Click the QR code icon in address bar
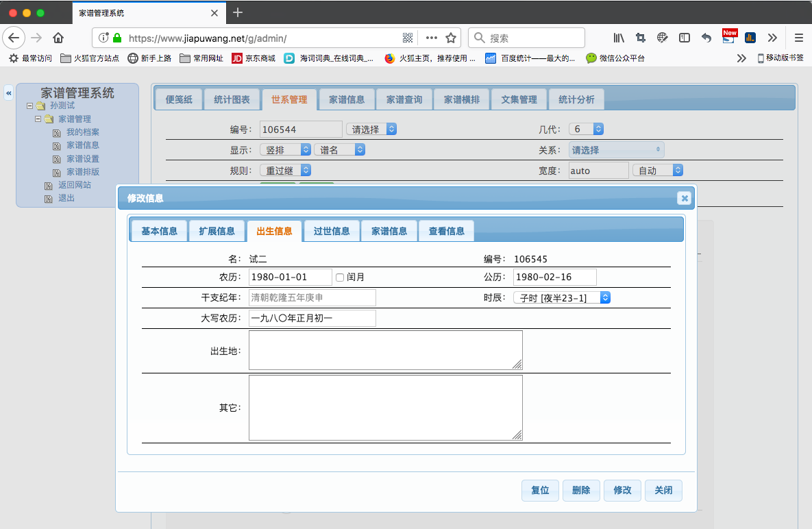Viewport: 812px width, 529px height. pyautogui.click(x=408, y=38)
